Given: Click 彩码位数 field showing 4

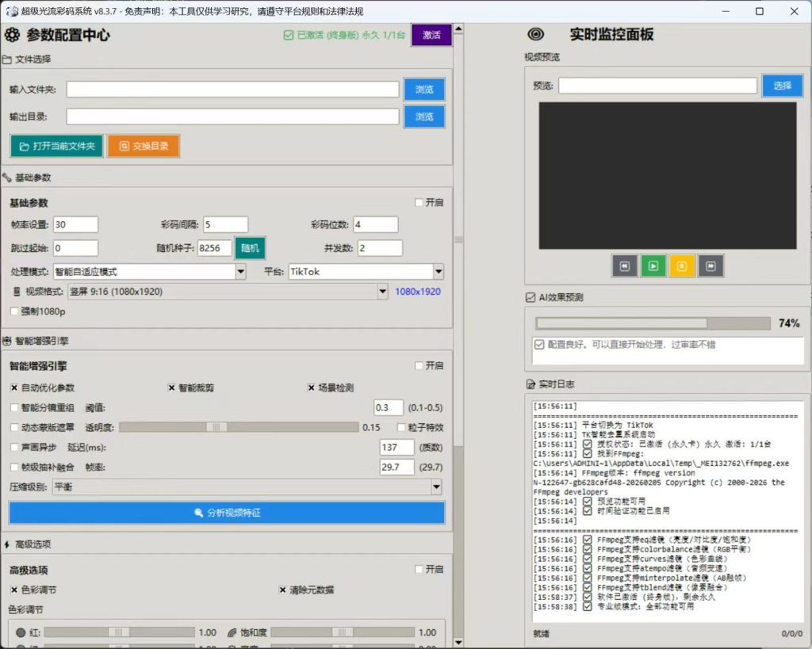Looking at the screenshot, I should [x=375, y=224].
